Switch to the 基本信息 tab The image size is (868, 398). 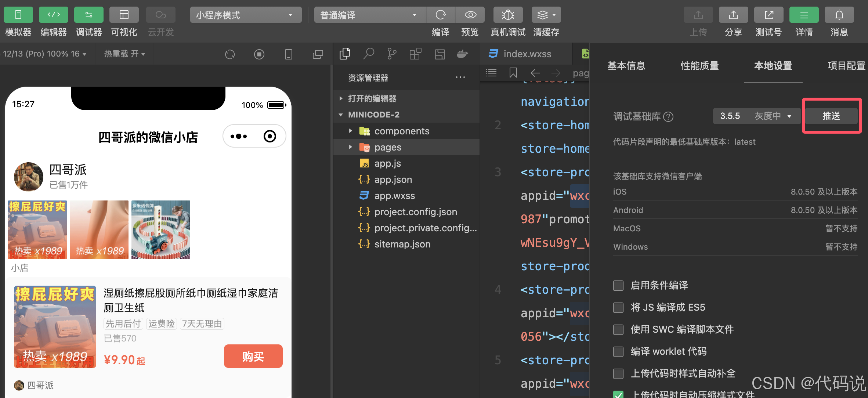coord(626,66)
